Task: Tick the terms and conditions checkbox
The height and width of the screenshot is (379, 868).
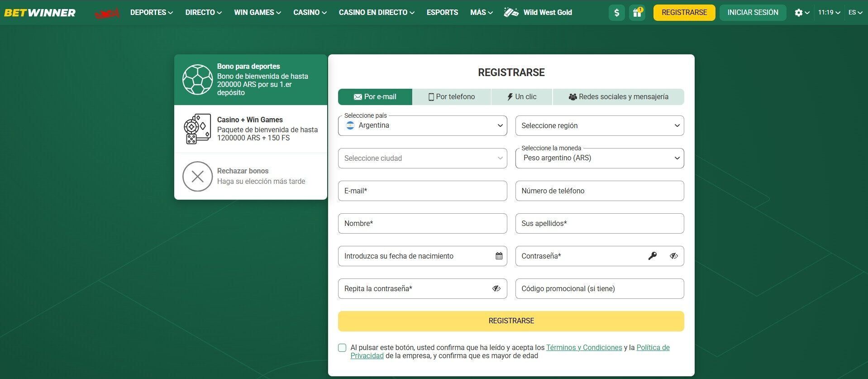Action: tap(342, 348)
